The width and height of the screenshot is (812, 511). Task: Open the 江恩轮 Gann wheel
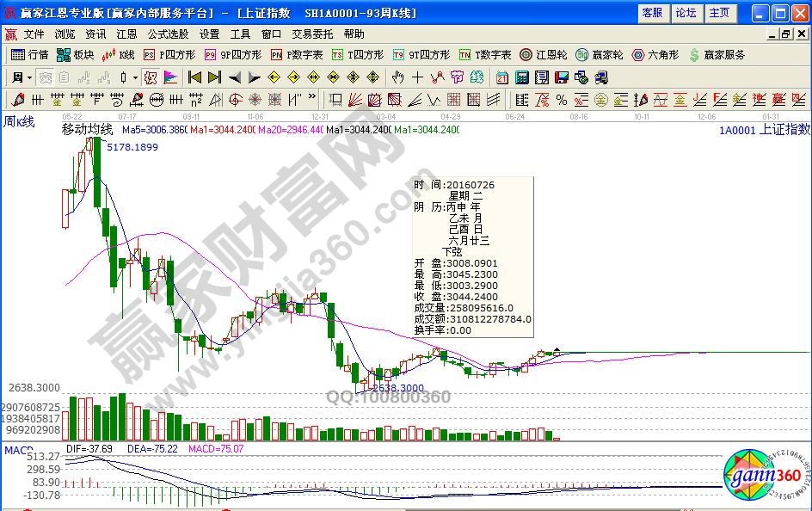pyautogui.click(x=544, y=55)
